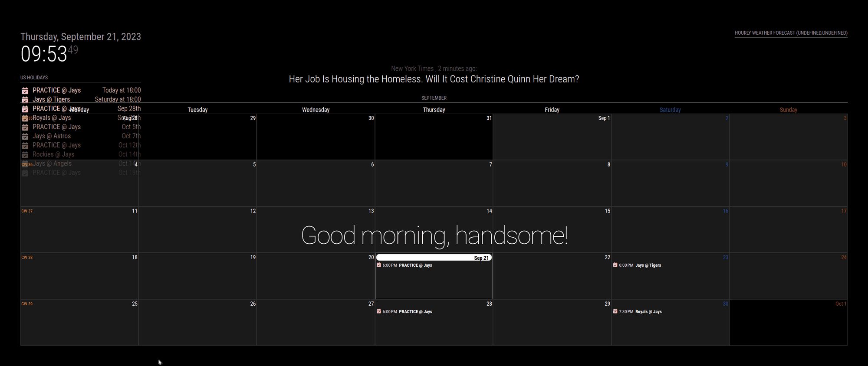This screenshot has width=868, height=366.
Task: Click calendar icon beside PRACTICE @ Jays Oct 5th
Action: click(x=25, y=127)
